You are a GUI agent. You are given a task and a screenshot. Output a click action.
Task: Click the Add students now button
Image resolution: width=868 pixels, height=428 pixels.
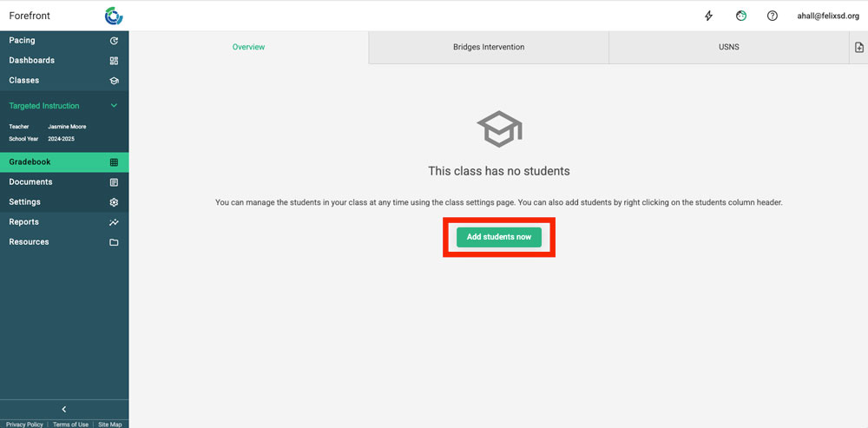pos(499,237)
